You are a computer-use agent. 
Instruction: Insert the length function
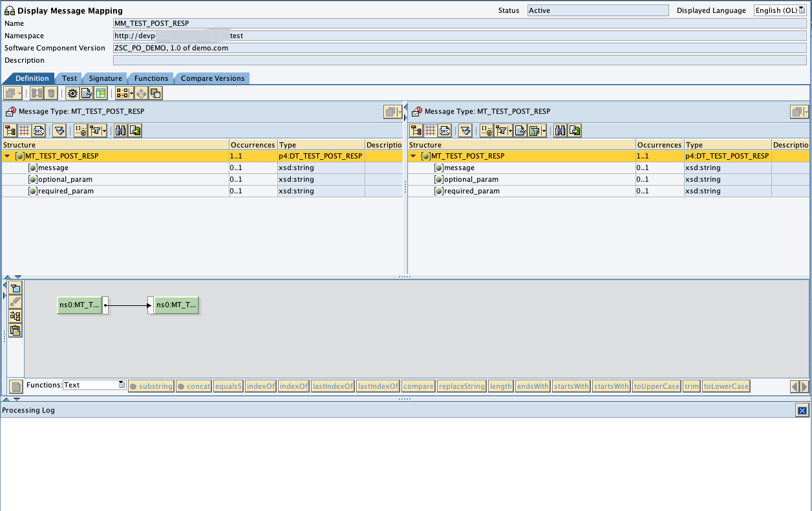[501, 386]
